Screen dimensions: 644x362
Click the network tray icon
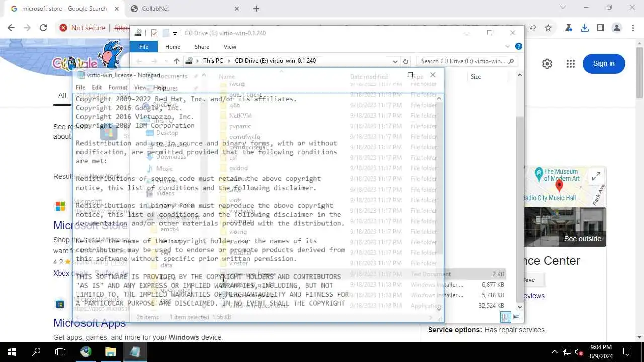[x=567, y=352]
